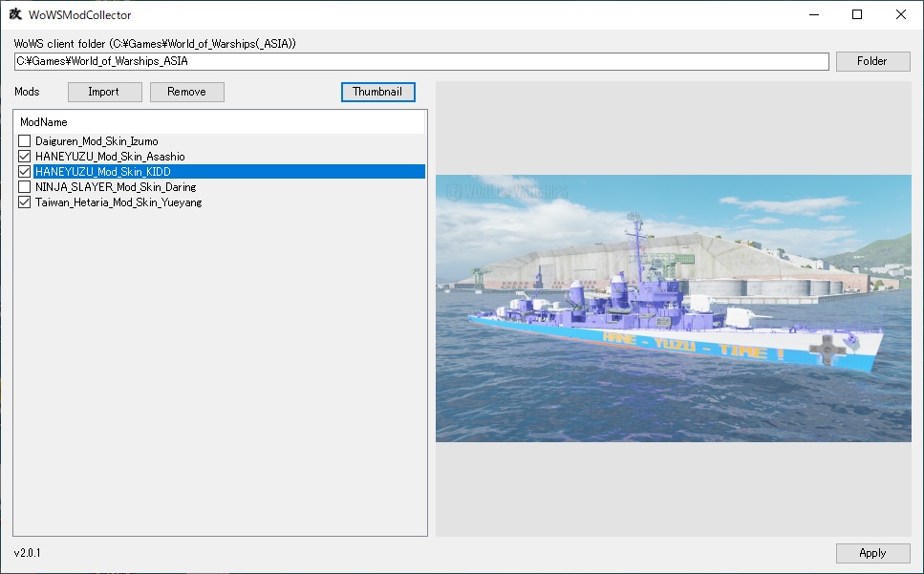The height and width of the screenshot is (574, 924).
Task: Maximize the WoWSModCollector window
Action: coord(857,14)
